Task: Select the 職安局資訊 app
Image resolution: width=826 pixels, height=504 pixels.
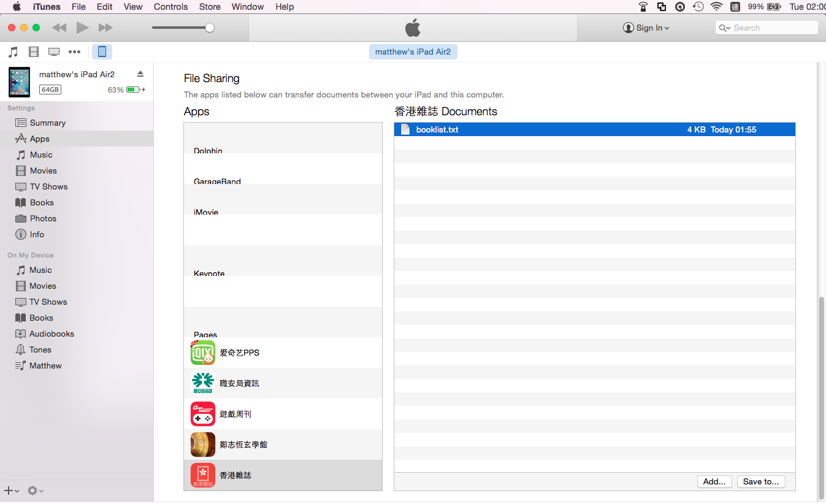Action: [283, 383]
